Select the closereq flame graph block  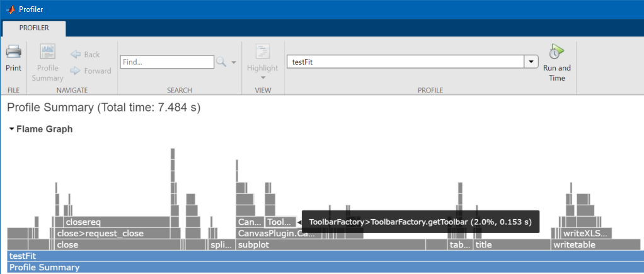(117, 222)
